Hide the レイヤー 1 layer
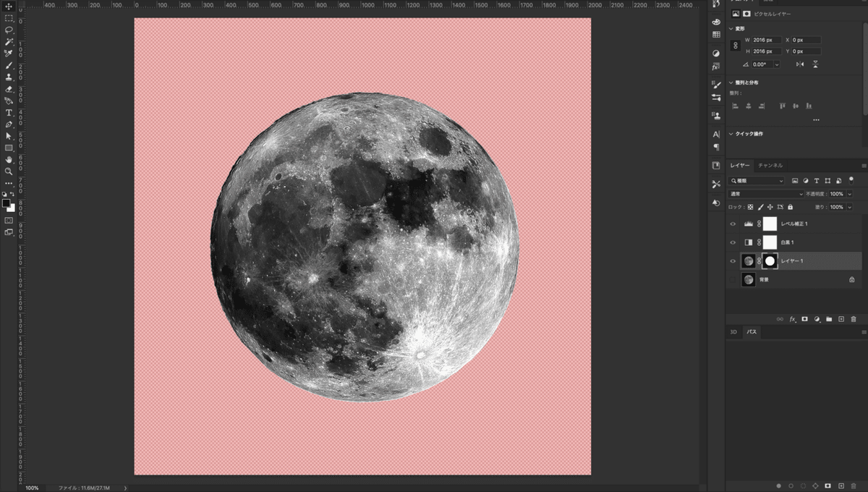 pyautogui.click(x=733, y=261)
